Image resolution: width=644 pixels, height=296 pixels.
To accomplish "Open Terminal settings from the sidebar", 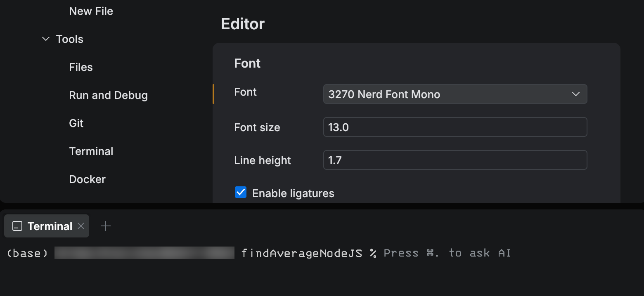I will click(91, 151).
